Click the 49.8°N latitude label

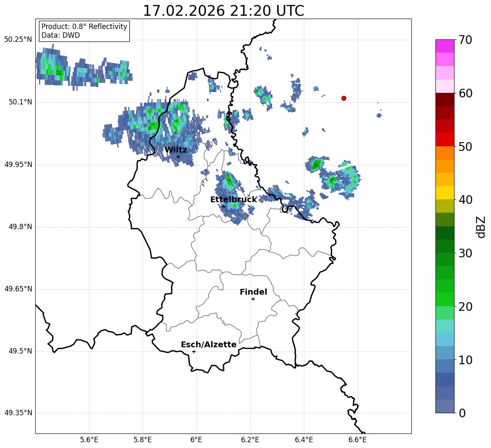[20, 227]
